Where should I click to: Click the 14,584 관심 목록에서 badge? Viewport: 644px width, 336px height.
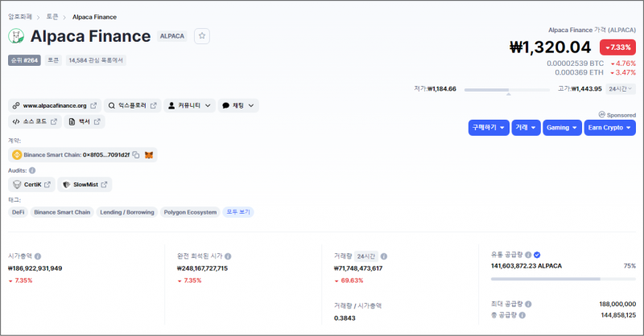[x=96, y=60]
